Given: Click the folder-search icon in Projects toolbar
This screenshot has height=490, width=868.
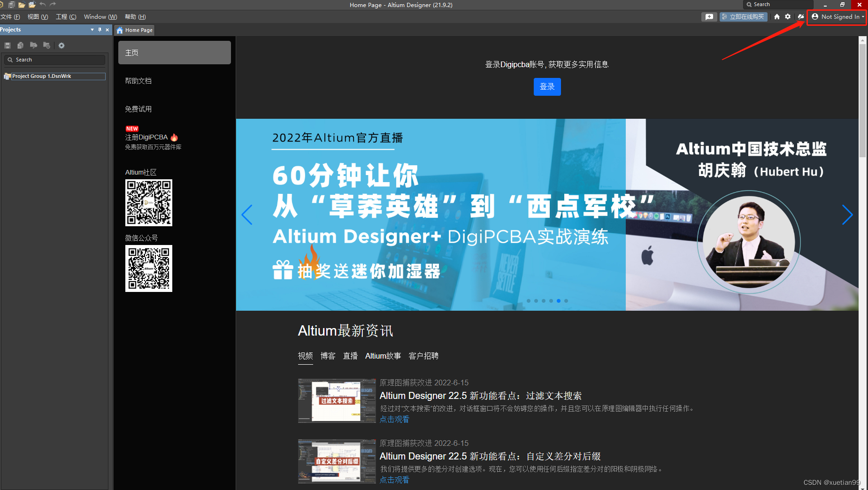Looking at the screenshot, I should 33,46.
